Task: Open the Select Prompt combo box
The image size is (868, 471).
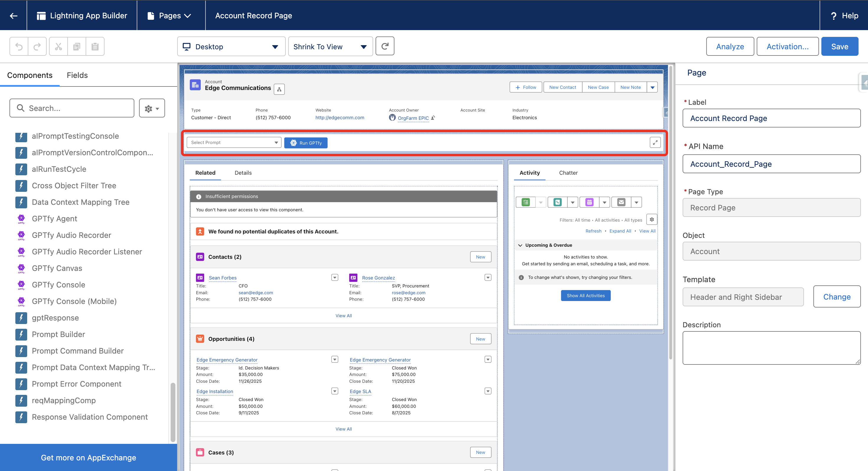Action: pos(234,143)
